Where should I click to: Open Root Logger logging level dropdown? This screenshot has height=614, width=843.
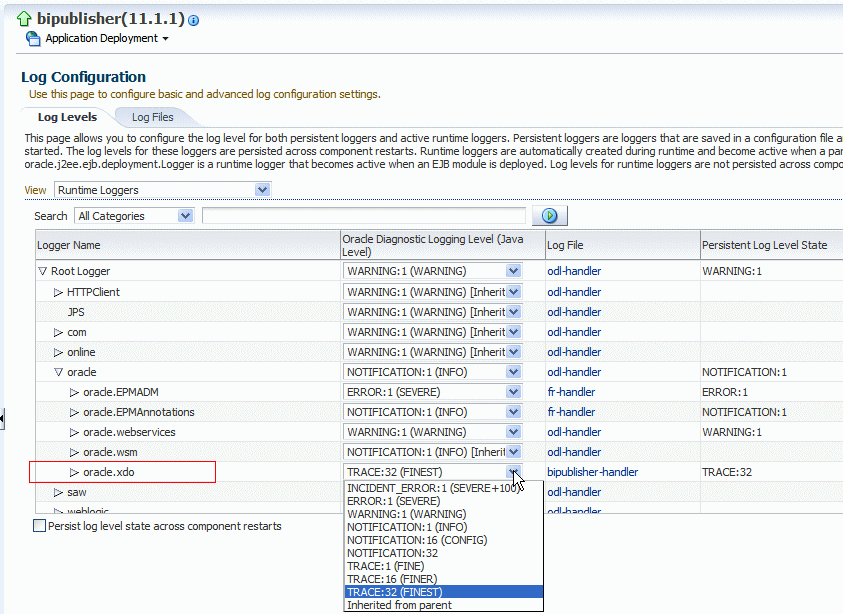pyautogui.click(x=432, y=271)
